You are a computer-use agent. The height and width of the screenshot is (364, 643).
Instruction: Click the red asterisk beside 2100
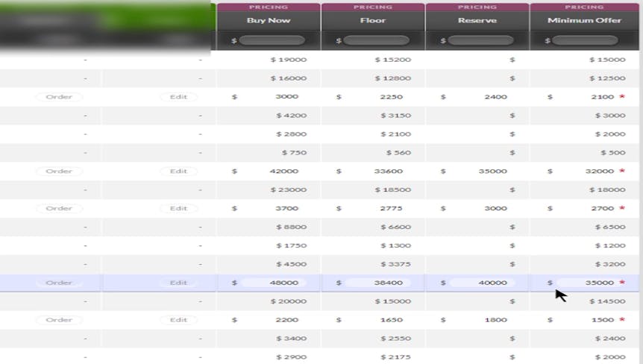point(621,97)
